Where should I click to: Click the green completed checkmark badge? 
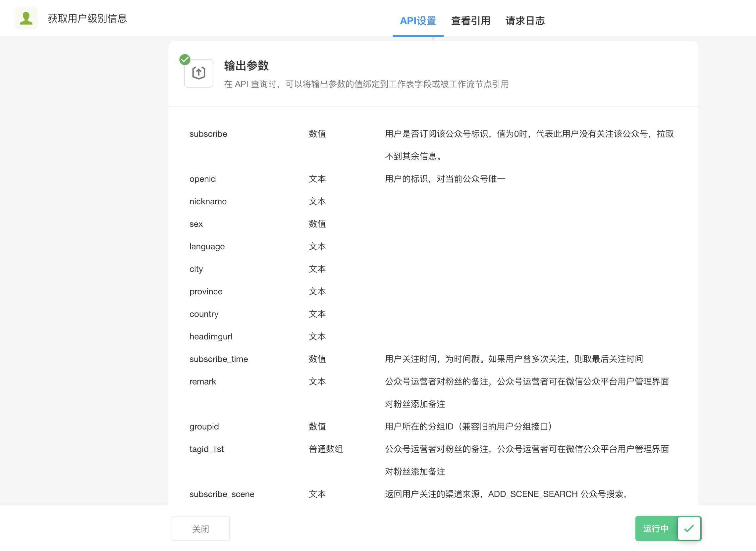185,59
